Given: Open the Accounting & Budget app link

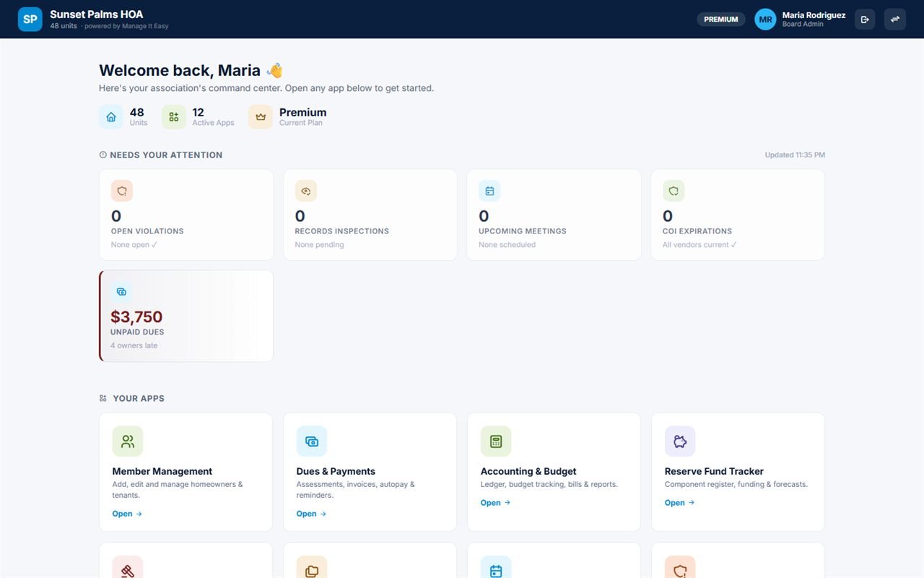Looking at the screenshot, I should 495,503.
